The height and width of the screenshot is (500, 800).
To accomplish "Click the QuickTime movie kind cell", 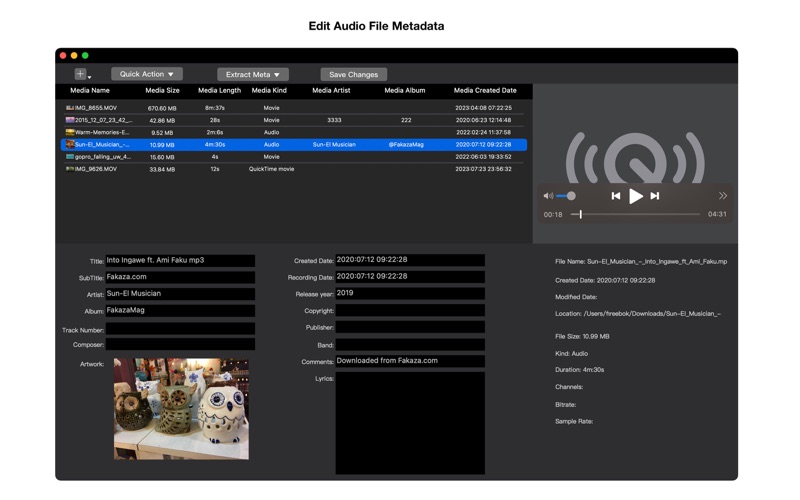I will click(271, 169).
